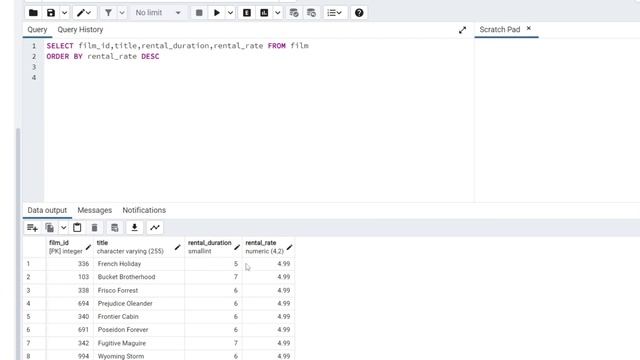Open a SQL file with folder icon
640x360 pixels.
pos(33,13)
